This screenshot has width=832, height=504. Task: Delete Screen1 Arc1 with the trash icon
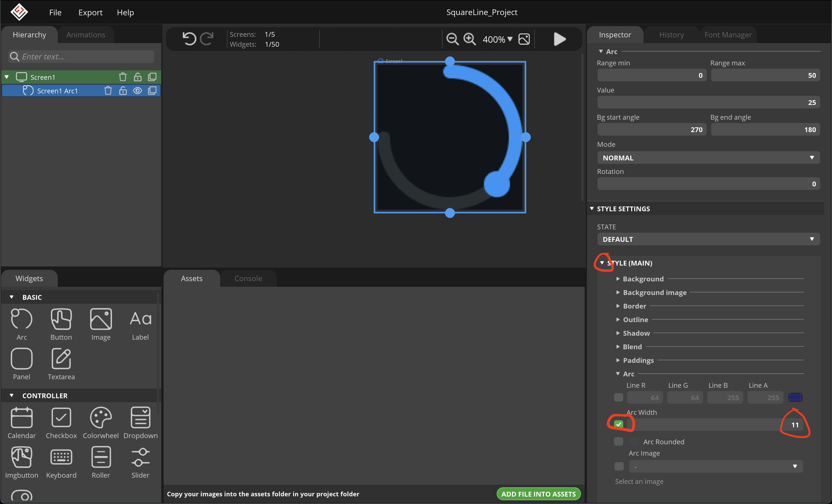pos(108,90)
